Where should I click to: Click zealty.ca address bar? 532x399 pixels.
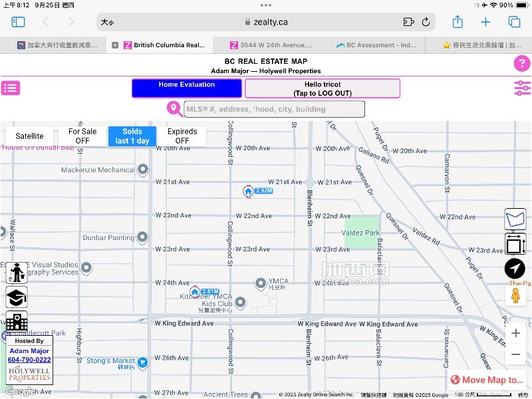pyautogui.click(x=266, y=22)
